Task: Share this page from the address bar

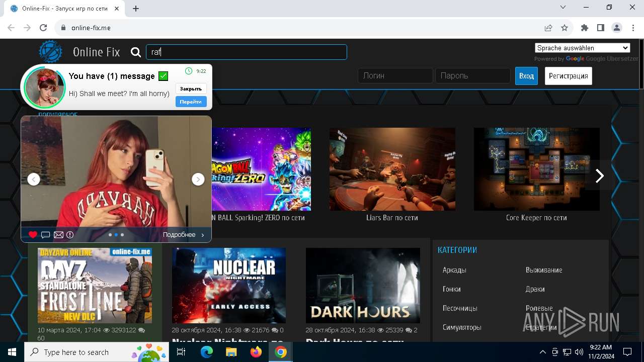Action: coord(548,28)
